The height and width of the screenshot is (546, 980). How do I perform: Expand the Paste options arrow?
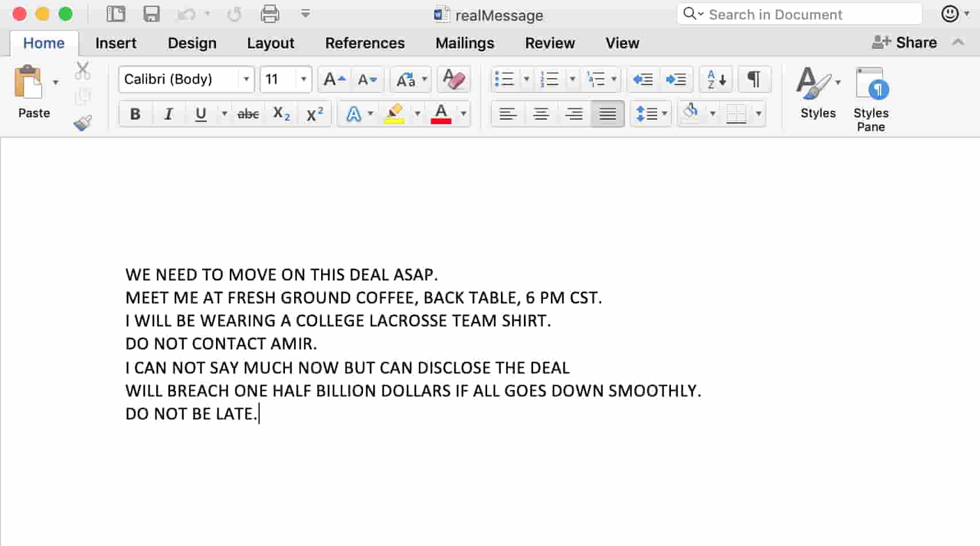pyautogui.click(x=56, y=82)
